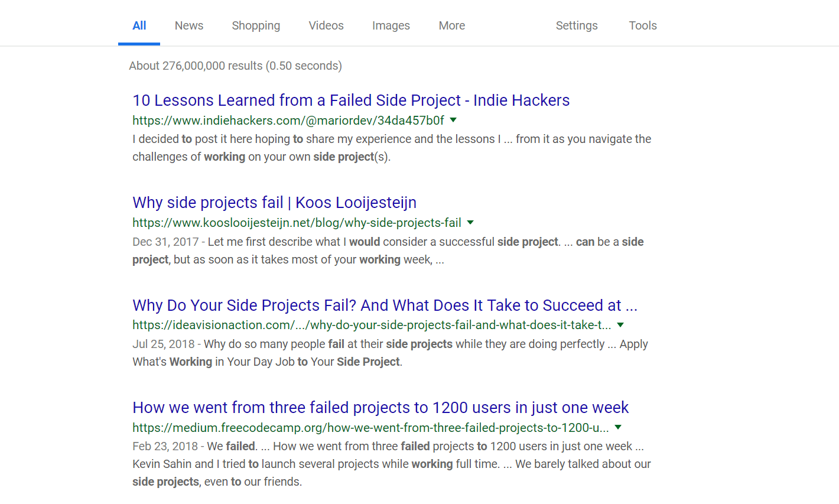Select the All results tab

pyautogui.click(x=139, y=25)
